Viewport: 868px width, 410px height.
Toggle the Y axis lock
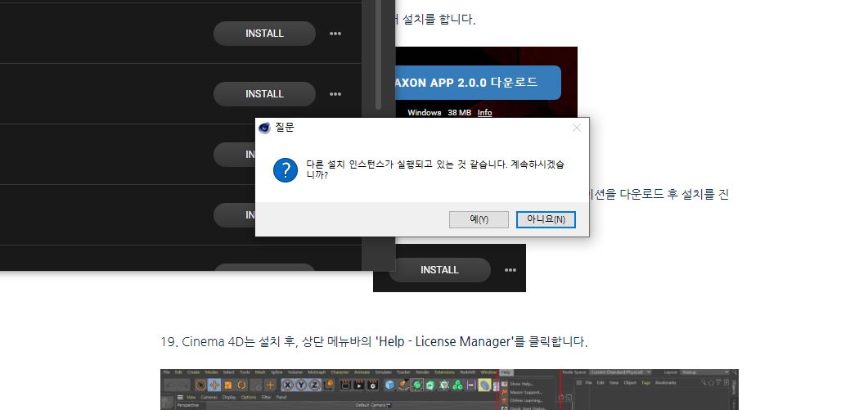tap(301, 385)
